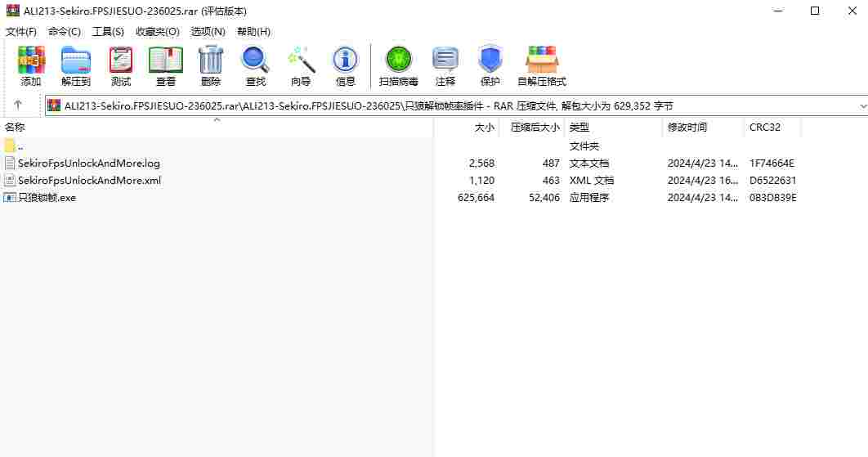Open the 工具(S) menu
This screenshot has height=457, width=868.
click(x=107, y=32)
